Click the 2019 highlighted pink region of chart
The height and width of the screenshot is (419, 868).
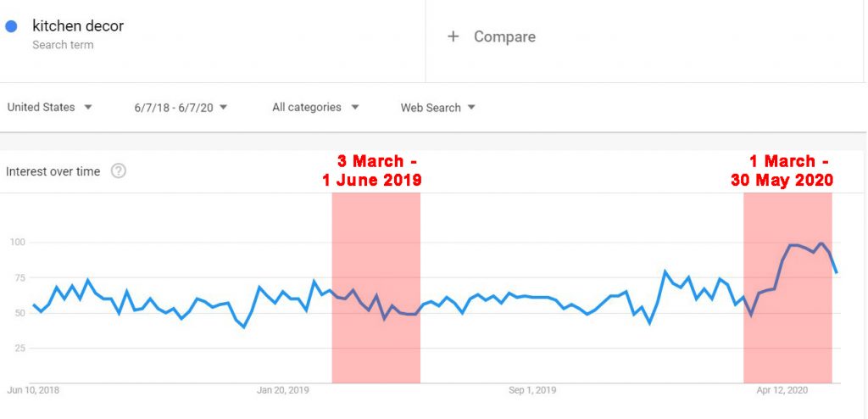pyautogui.click(x=376, y=288)
